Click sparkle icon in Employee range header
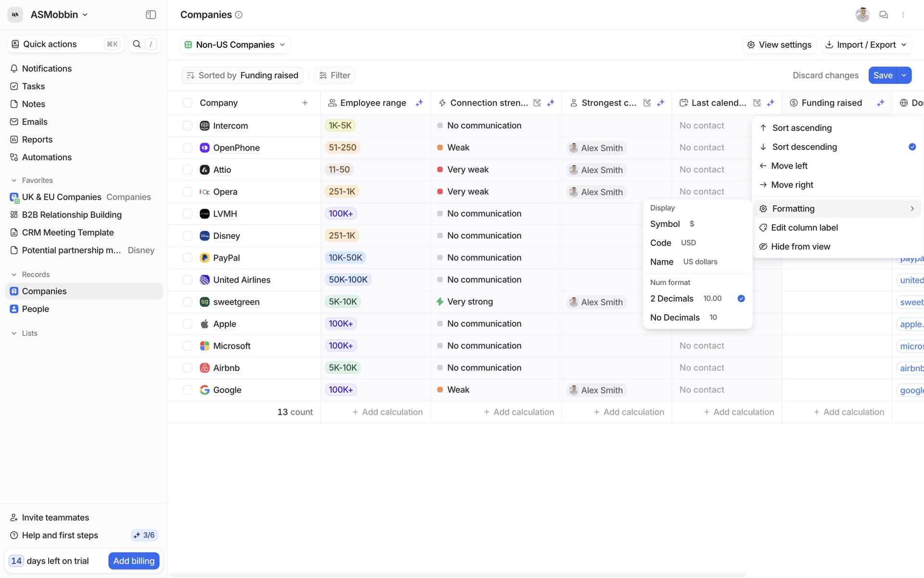924x578 pixels. (419, 103)
